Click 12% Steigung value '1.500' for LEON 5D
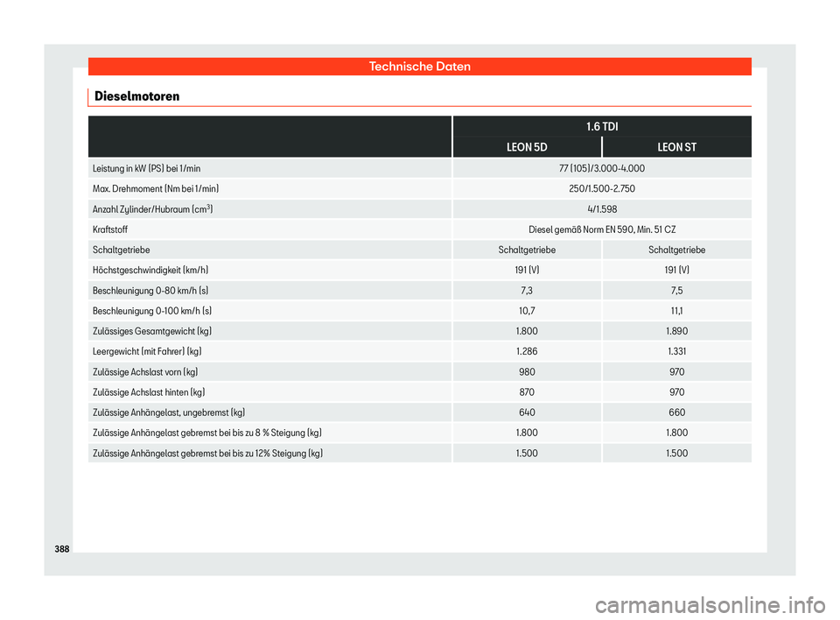 pos(527,454)
